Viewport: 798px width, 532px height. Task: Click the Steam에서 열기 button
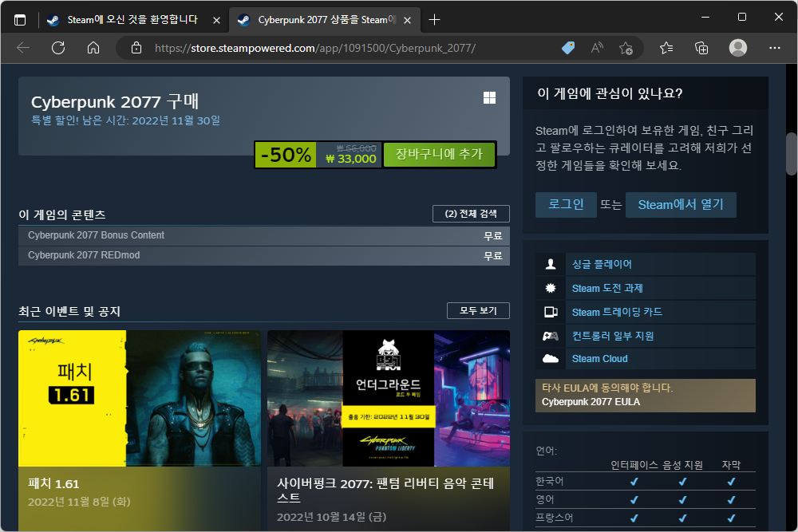click(x=681, y=204)
